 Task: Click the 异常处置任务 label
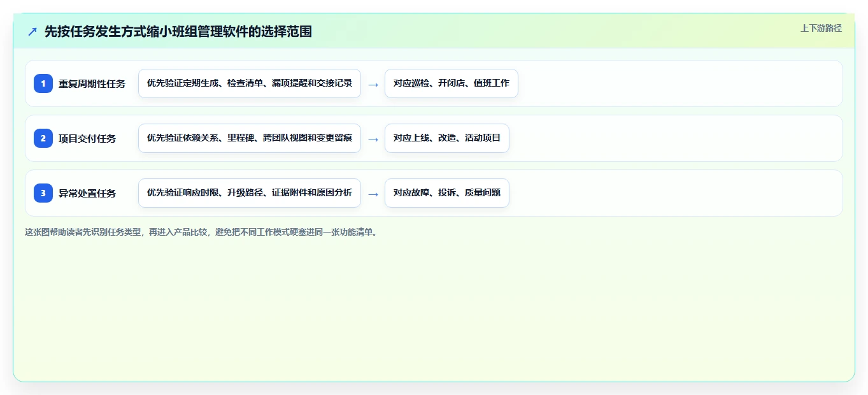(x=87, y=193)
